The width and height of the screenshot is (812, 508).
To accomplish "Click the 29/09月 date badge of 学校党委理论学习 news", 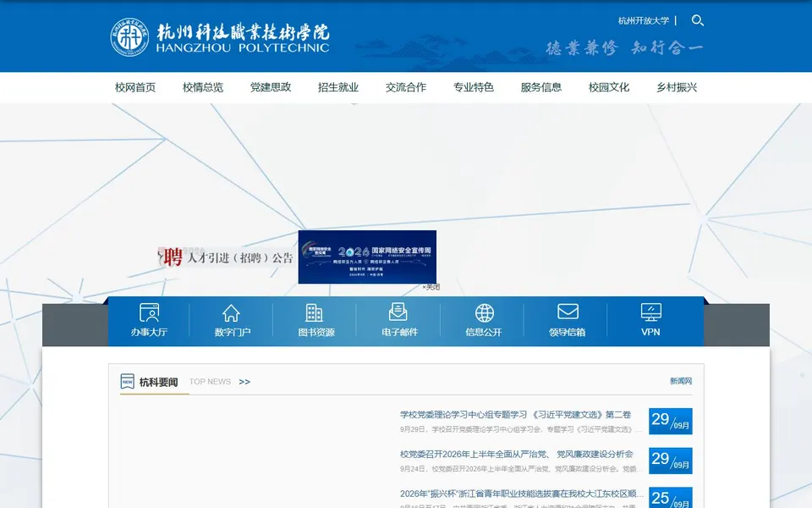I will tap(671, 422).
